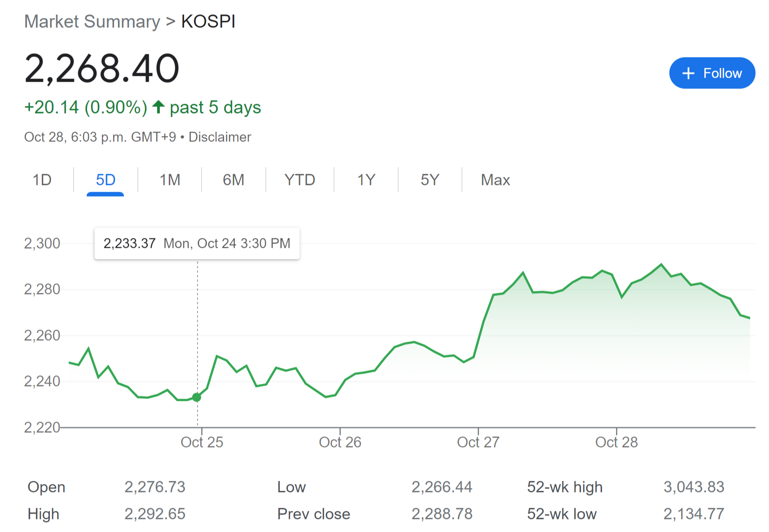This screenshot has height=532, width=769.
Task: Click the tooltip date Mon, Oct 24 3:30 PM
Action: pos(227,243)
